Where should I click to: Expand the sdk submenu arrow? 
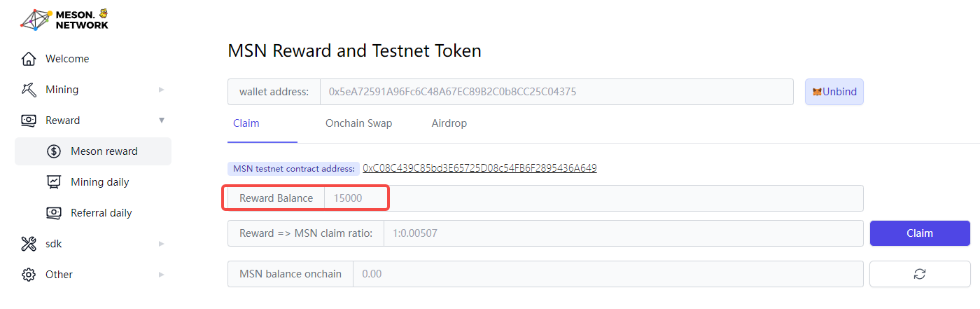point(162,244)
